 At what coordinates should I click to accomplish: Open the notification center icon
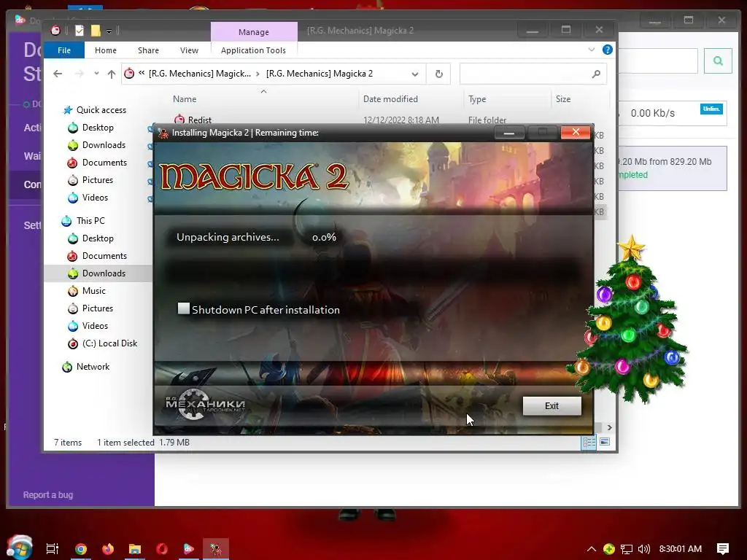pos(723,549)
